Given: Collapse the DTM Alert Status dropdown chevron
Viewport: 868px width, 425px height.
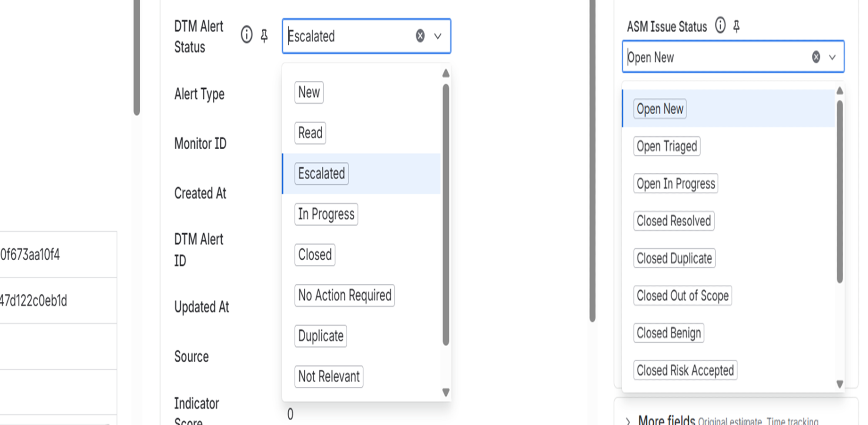Looking at the screenshot, I should click(438, 36).
